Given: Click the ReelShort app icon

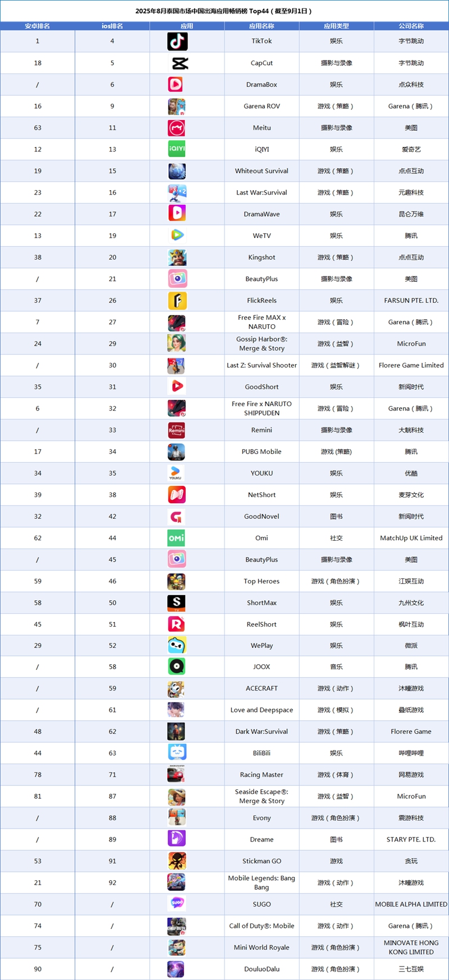Looking at the screenshot, I should point(177,624).
